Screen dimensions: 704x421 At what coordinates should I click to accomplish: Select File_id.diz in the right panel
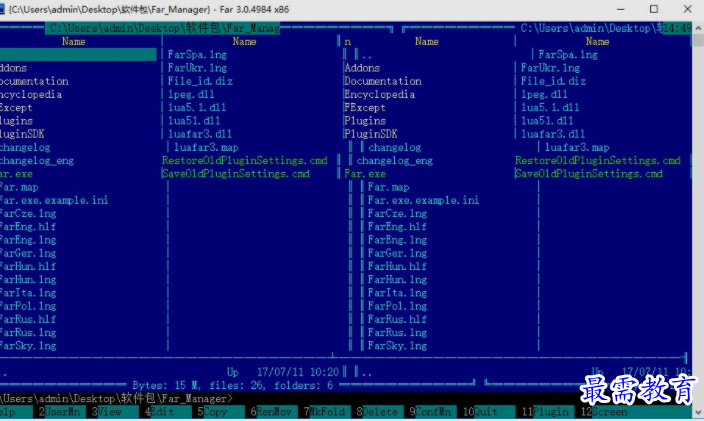[x=553, y=81]
